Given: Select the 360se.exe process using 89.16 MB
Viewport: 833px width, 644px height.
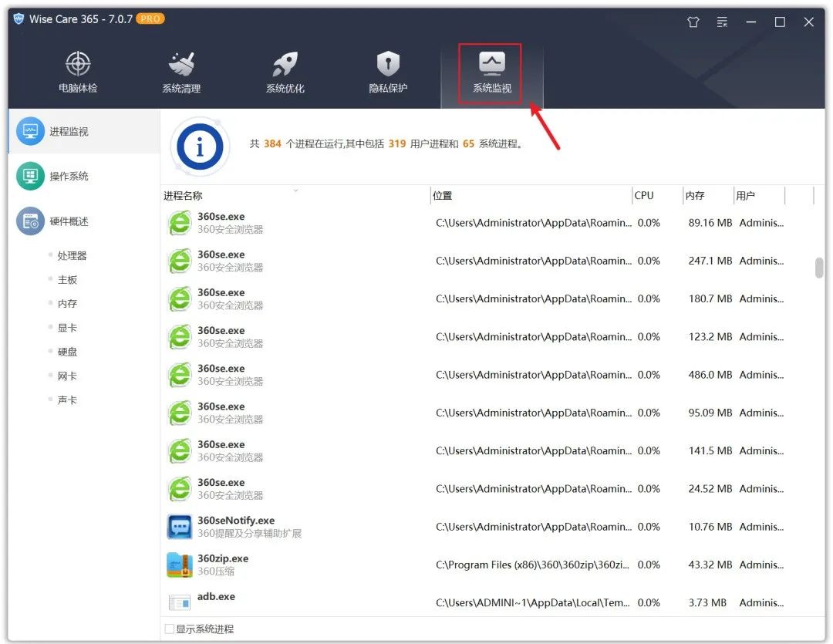Looking at the screenshot, I should (x=487, y=223).
